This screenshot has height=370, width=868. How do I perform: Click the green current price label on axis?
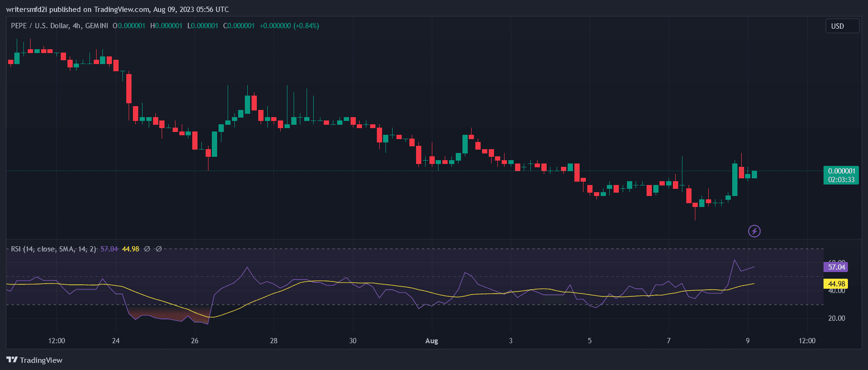(841, 175)
